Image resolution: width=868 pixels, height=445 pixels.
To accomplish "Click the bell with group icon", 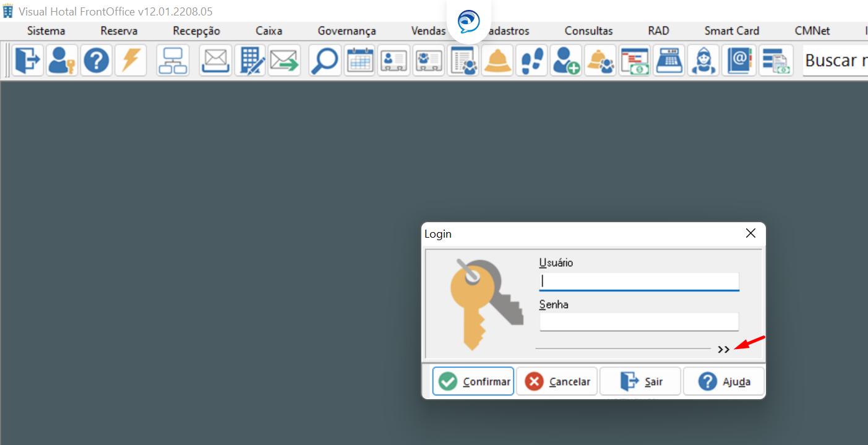I will (x=600, y=61).
